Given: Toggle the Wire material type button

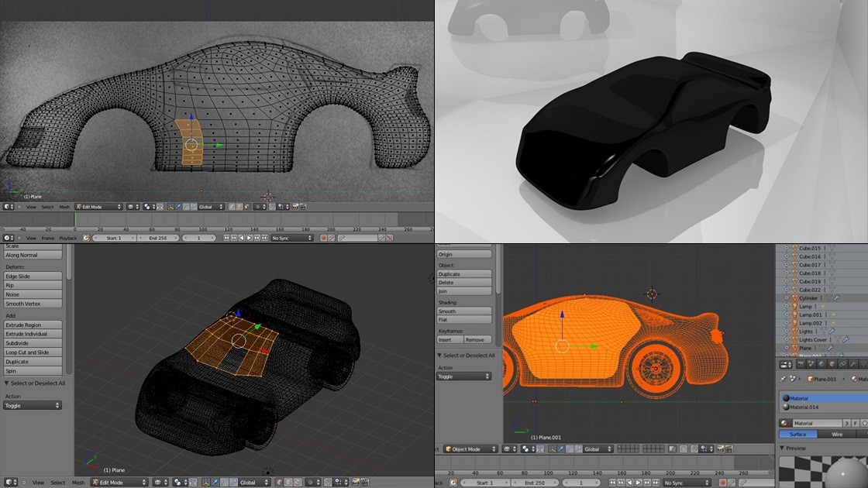Looking at the screenshot, I should pyautogui.click(x=837, y=435).
